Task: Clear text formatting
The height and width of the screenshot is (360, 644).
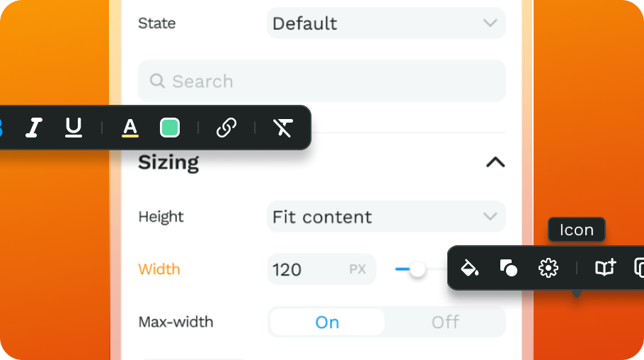Action: 283,128
